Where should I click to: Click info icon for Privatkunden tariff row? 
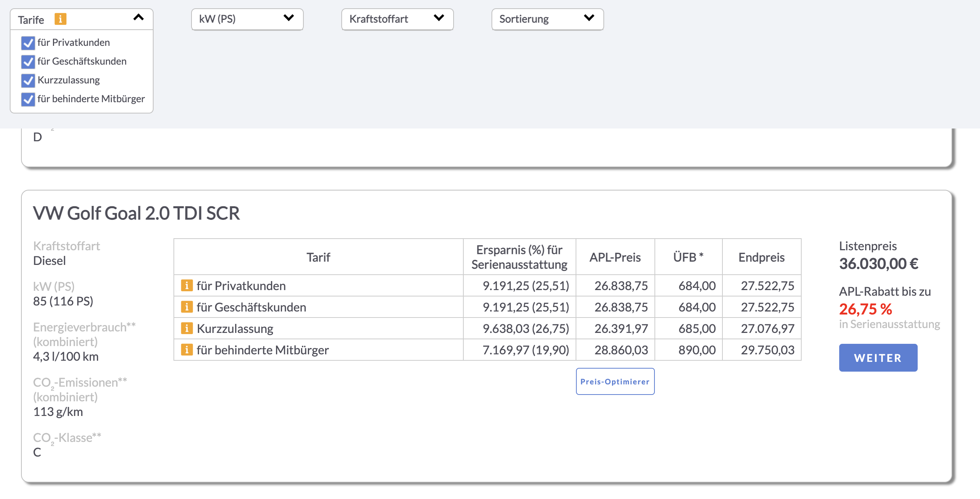[x=186, y=285]
